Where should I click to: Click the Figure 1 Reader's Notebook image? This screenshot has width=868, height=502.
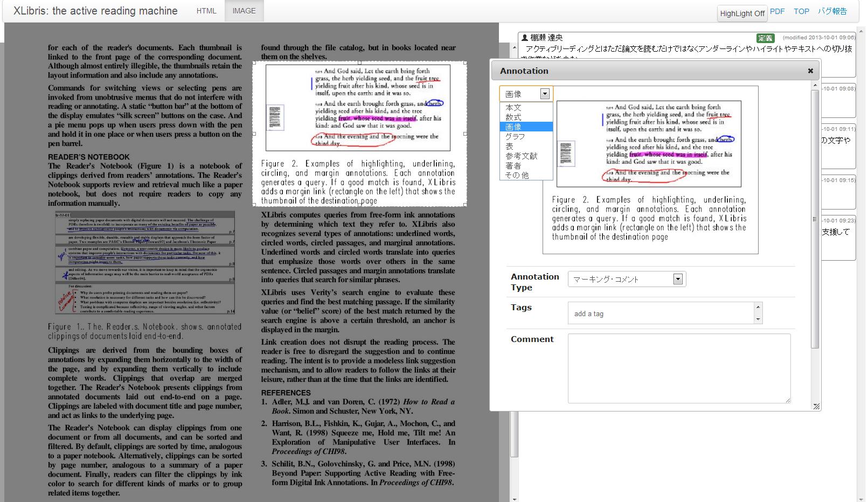tap(145, 263)
